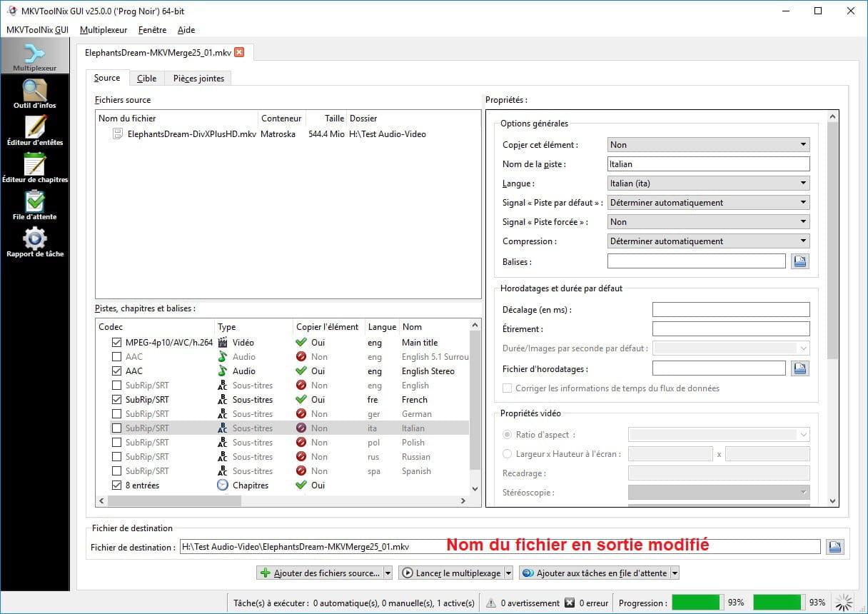Uncheck the French subtitle track checkbox

tap(116, 400)
